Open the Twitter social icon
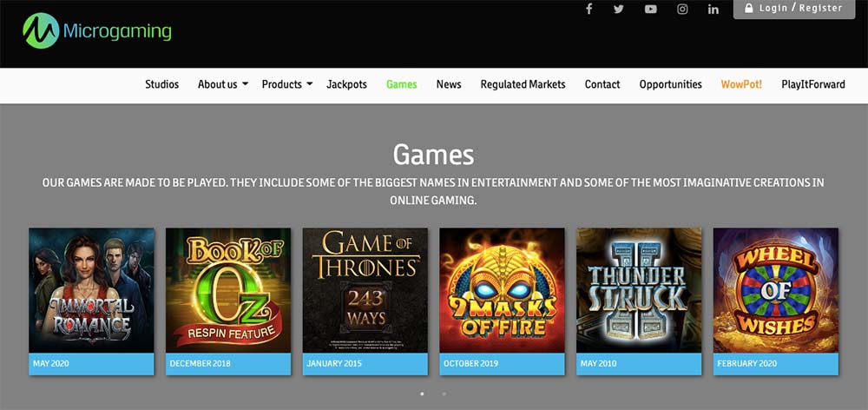868x410 pixels. pyautogui.click(x=619, y=9)
